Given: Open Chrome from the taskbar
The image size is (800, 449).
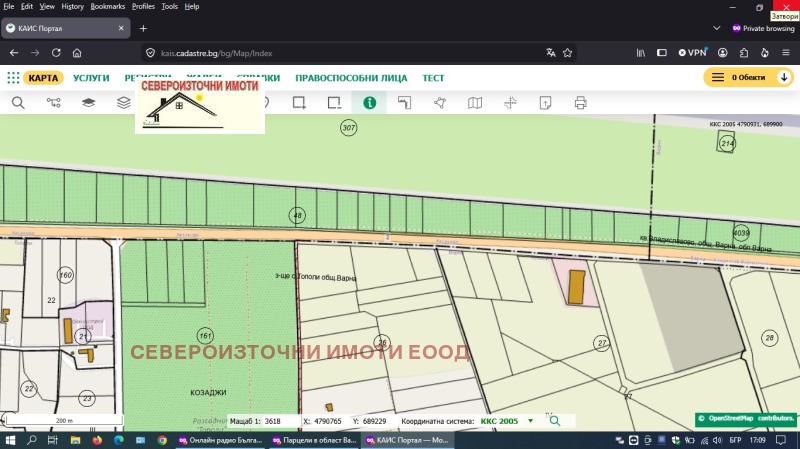Looking at the screenshot, I should [x=162, y=440].
